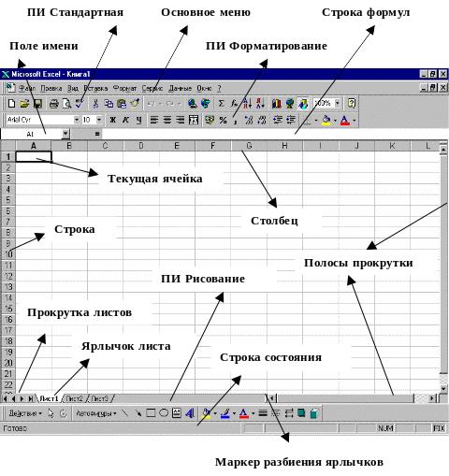Viewport: 449px width, 476px height.
Task: Expand the Name Box dropdown arrow
Action: click(65, 134)
